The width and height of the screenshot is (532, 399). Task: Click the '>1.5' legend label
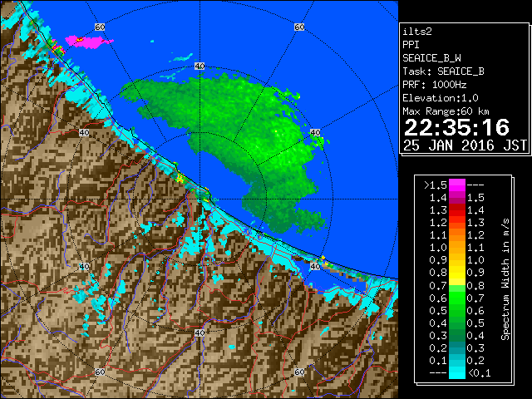[x=436, y=185]
